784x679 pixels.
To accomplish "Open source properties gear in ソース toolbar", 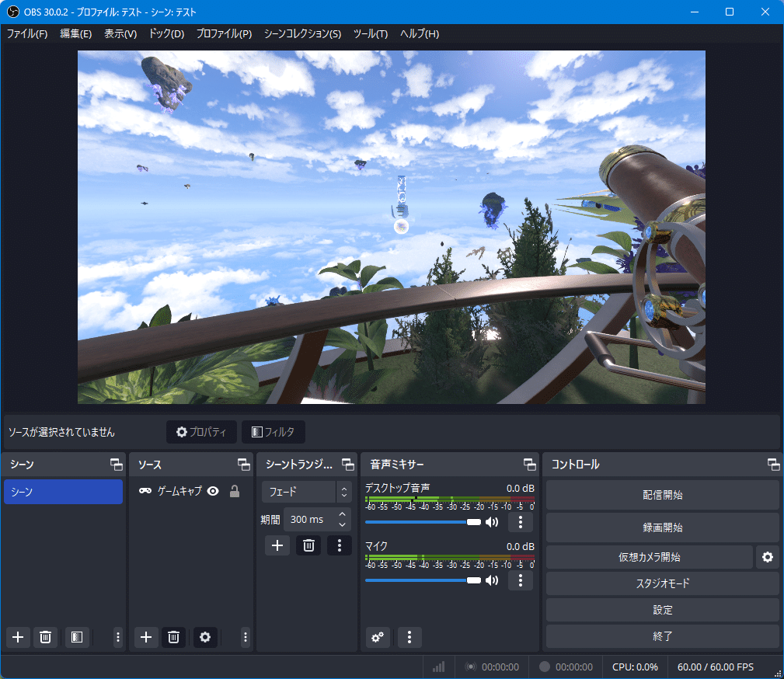I will pos(205,637).
